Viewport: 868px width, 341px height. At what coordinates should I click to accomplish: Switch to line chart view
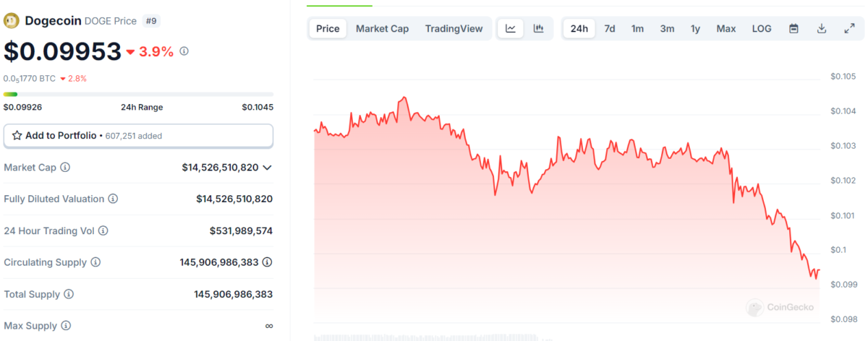click(511, 29)
